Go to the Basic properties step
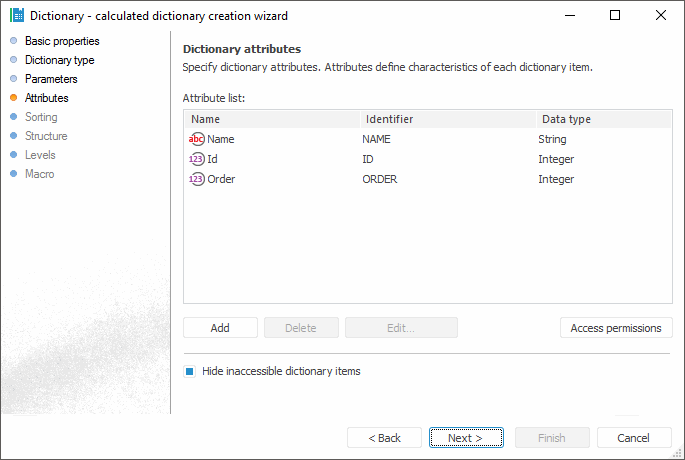This screenshot has width=685, height=460. (62, 41)
